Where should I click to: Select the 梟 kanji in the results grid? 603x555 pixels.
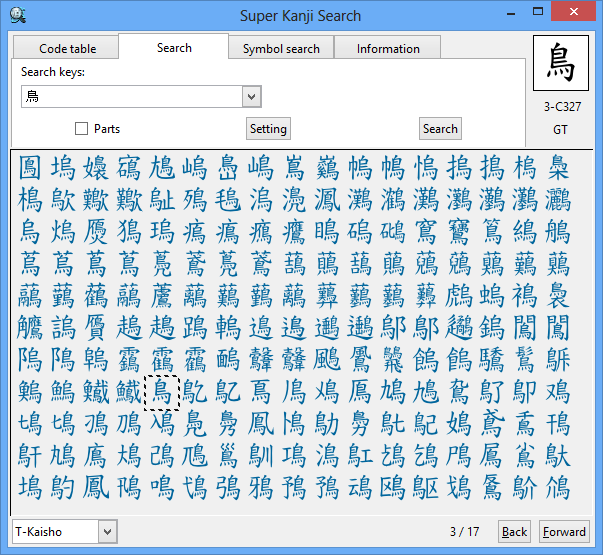point(558,167)
